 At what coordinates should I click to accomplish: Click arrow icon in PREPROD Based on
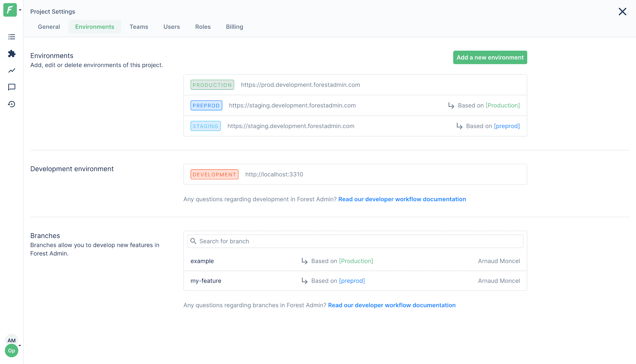(x=451, y=105)
